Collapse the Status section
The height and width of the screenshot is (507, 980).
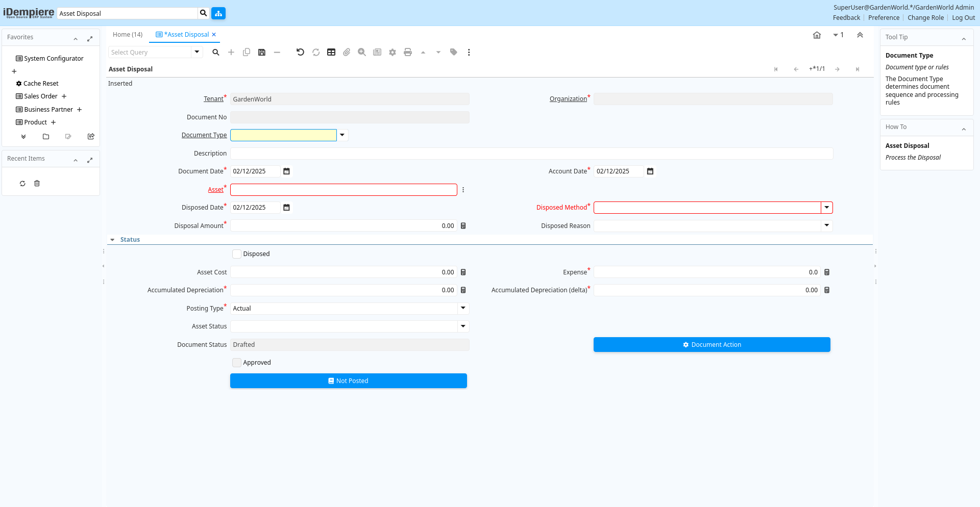[x=113, y=240]
